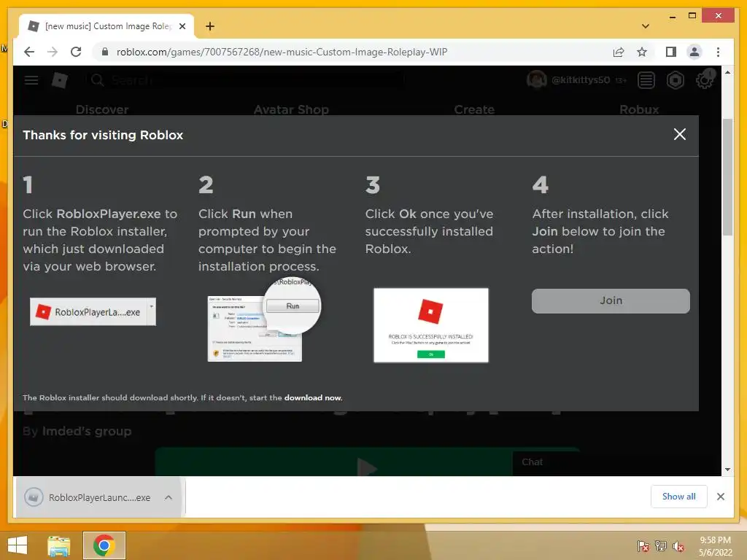This screenshot has height=560, width=747.
Task: Click the Run dialog illustration thumbnail
Action: coord(263,320)
